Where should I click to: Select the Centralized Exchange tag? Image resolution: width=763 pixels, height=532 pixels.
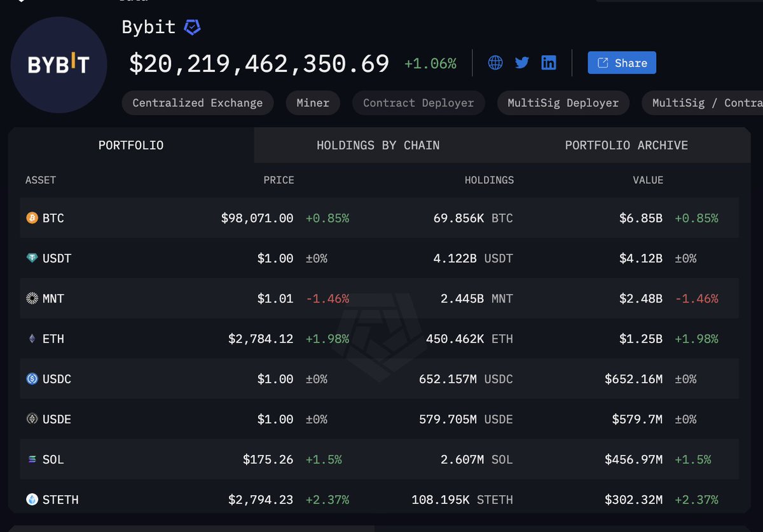[x=198, y=103]
